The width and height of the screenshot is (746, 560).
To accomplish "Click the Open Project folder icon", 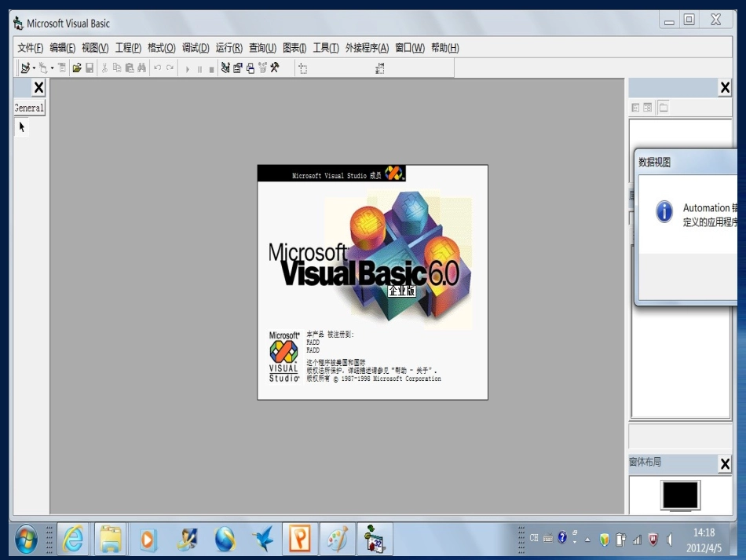I will pos(77,68).
